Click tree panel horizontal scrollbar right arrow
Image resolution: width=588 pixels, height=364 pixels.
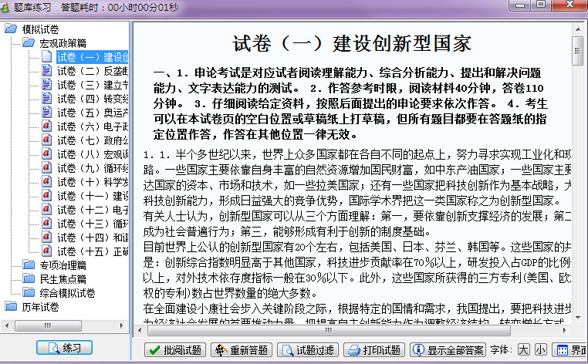click(x=121, y=325)
